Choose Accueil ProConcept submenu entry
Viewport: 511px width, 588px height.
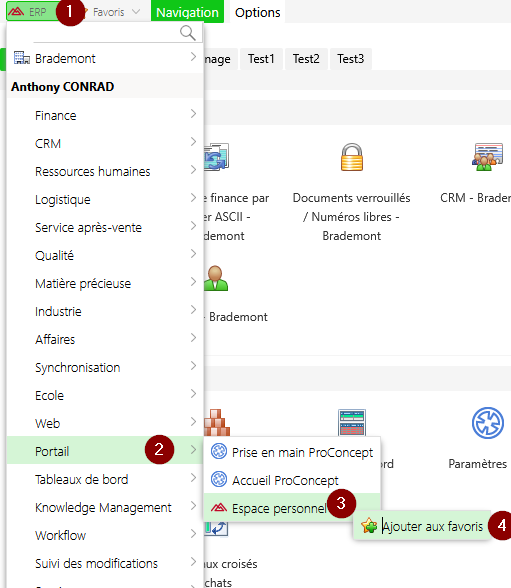(292, 480)
